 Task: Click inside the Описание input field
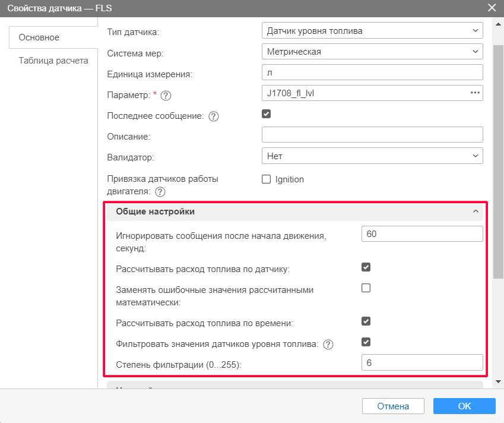[x=372, y=134]
